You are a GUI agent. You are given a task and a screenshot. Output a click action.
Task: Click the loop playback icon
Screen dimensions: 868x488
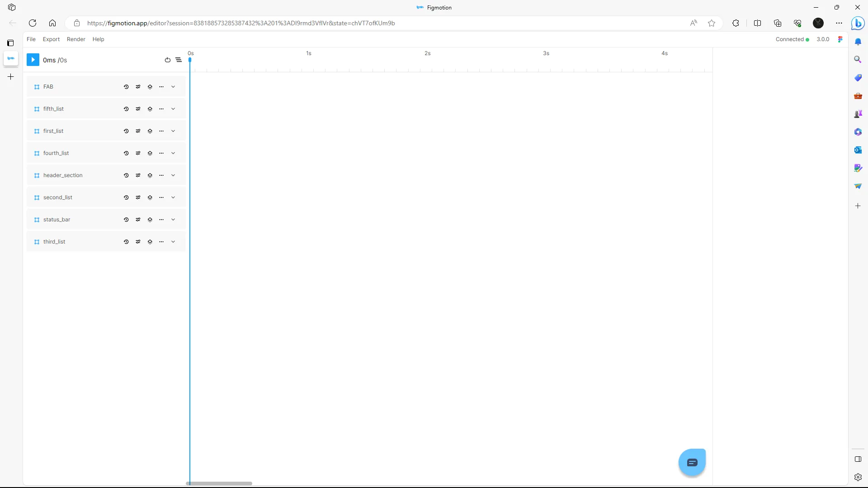point(167,60)
